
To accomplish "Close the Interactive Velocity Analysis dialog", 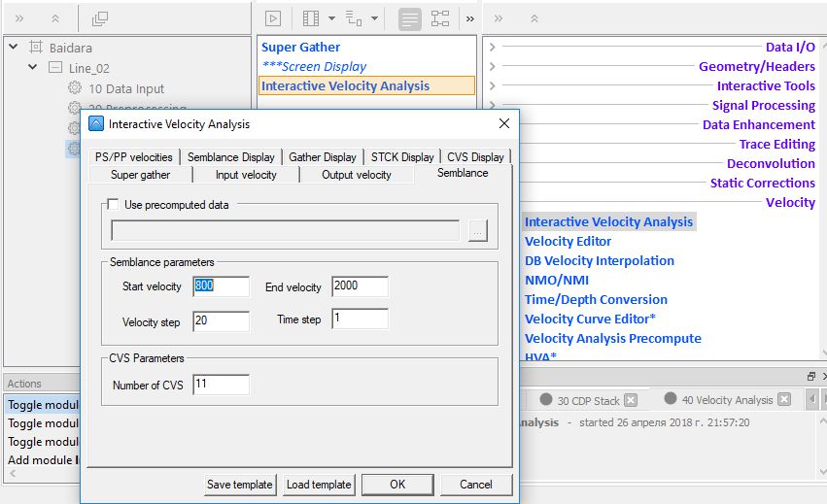I will pos(504,123).
